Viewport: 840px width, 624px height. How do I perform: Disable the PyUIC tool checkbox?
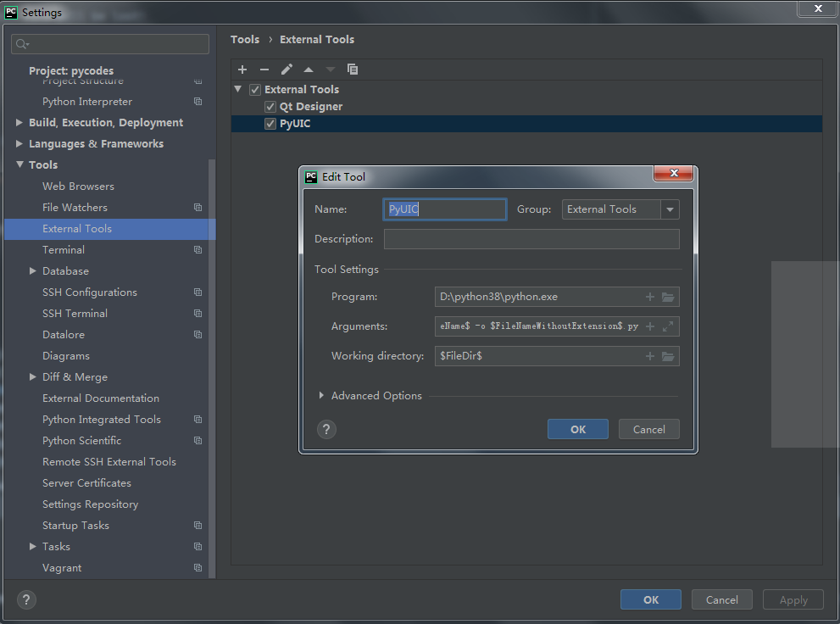coord(270,123)
